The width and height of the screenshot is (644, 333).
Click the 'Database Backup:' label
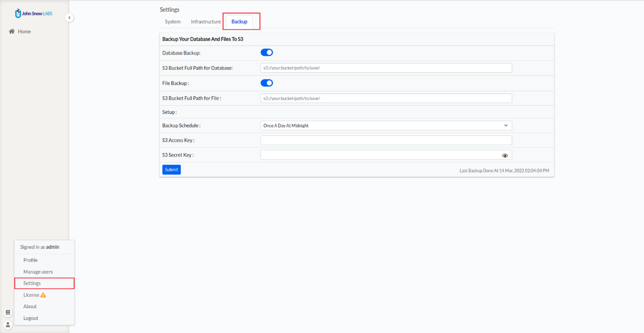tap(181, 53)
